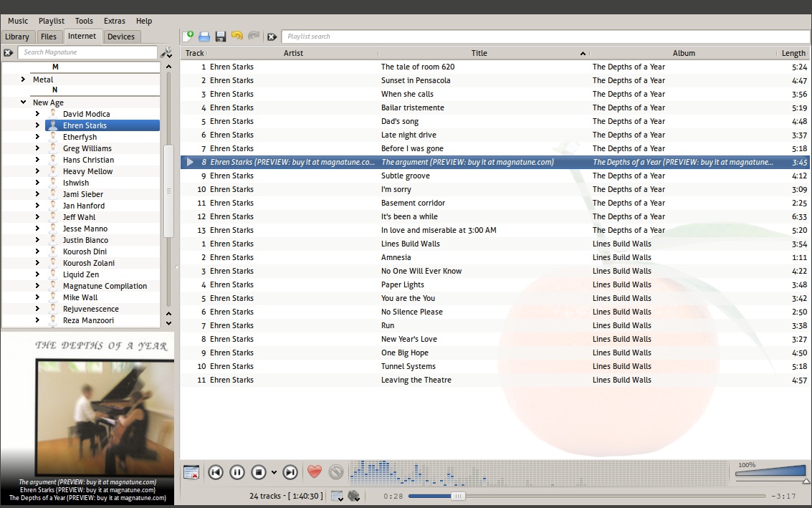812x508 pixels.
Task: Select Heavy Mellow artist
Action: click(x=87, y=171)
